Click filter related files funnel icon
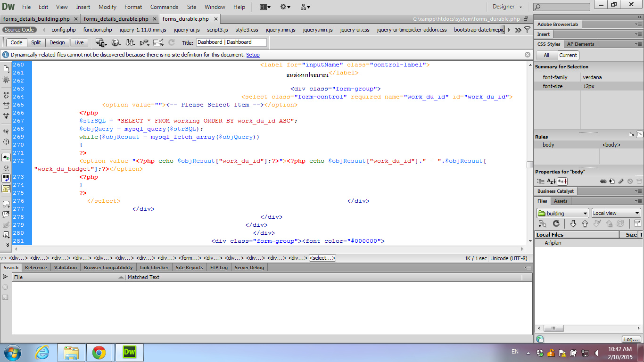The height and width of the screenshot is (362, 644). [527, 30]
